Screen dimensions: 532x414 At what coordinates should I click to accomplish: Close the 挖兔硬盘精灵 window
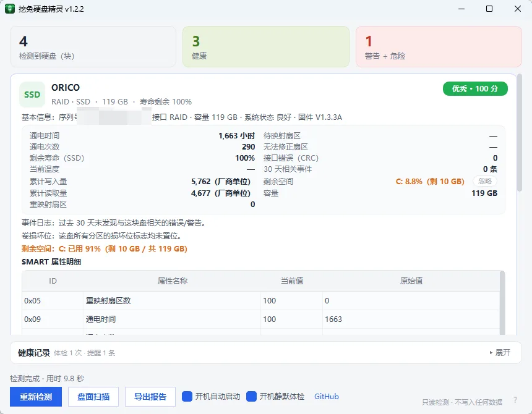(517, 9)
